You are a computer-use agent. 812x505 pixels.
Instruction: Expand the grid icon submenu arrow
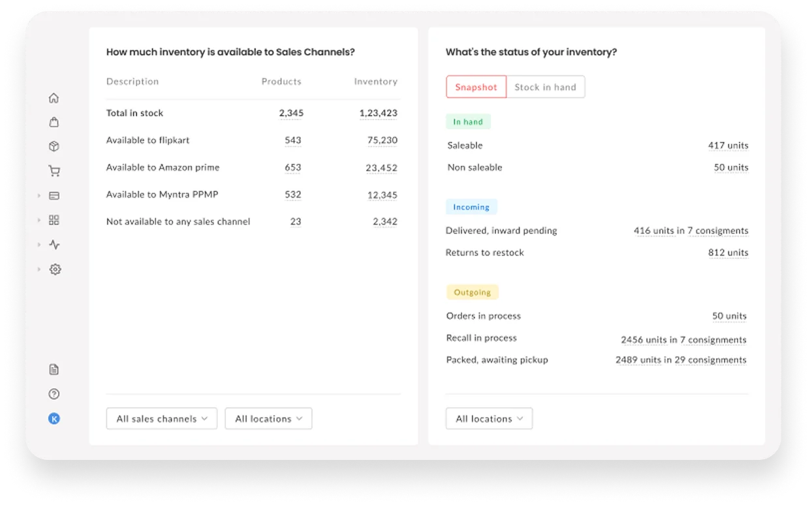pos(39,220)
